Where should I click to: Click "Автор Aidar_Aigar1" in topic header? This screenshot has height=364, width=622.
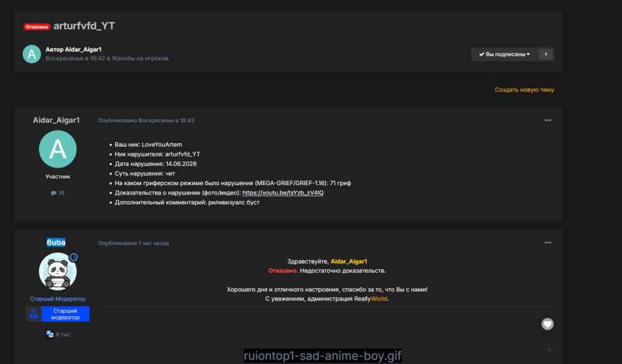73,50
